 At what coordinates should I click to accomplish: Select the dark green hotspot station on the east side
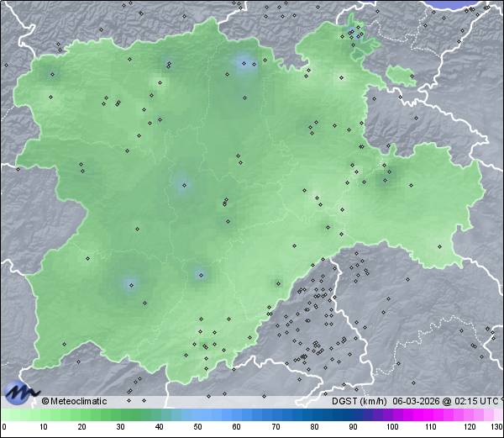tap(386, 176)
